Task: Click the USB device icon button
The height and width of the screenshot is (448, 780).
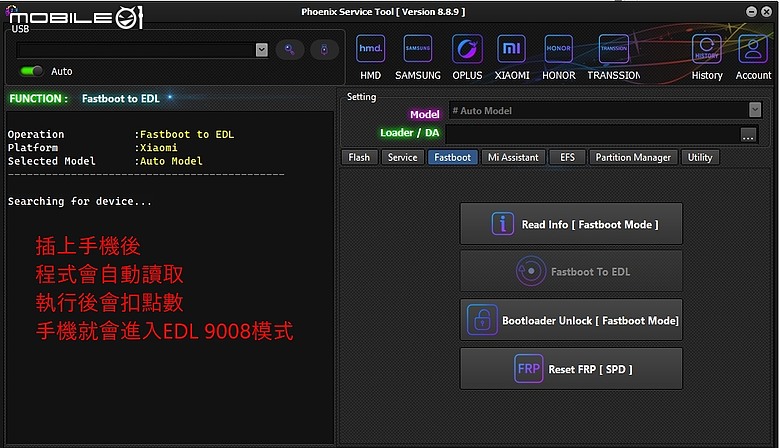Action: tap(324, 50)
